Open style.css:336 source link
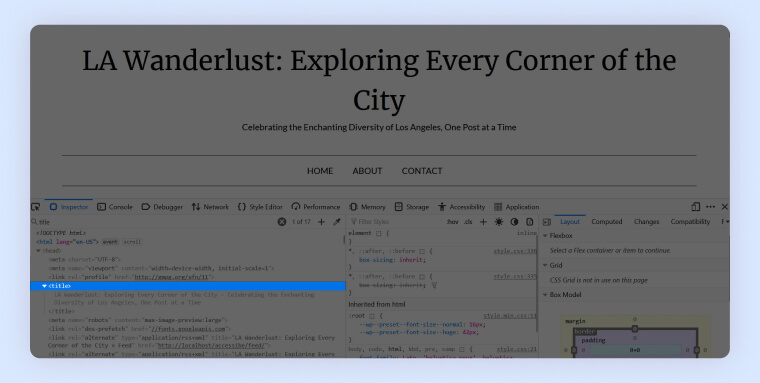 [515, 251]
